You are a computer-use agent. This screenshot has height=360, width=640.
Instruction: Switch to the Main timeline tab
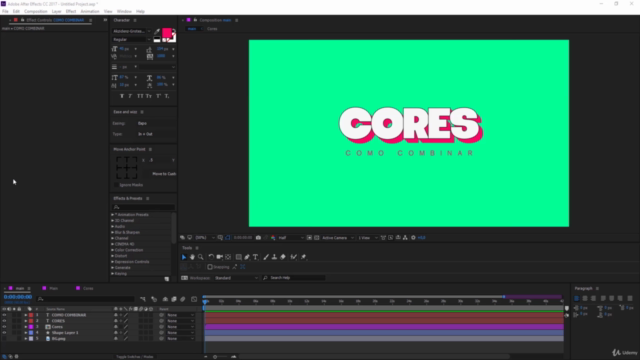[x=53, y=288]
